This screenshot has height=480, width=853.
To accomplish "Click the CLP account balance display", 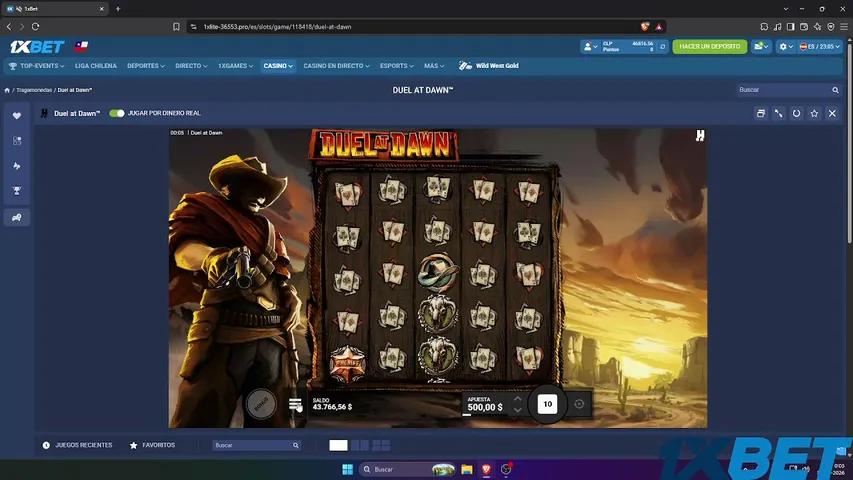I will click(628, 47).
